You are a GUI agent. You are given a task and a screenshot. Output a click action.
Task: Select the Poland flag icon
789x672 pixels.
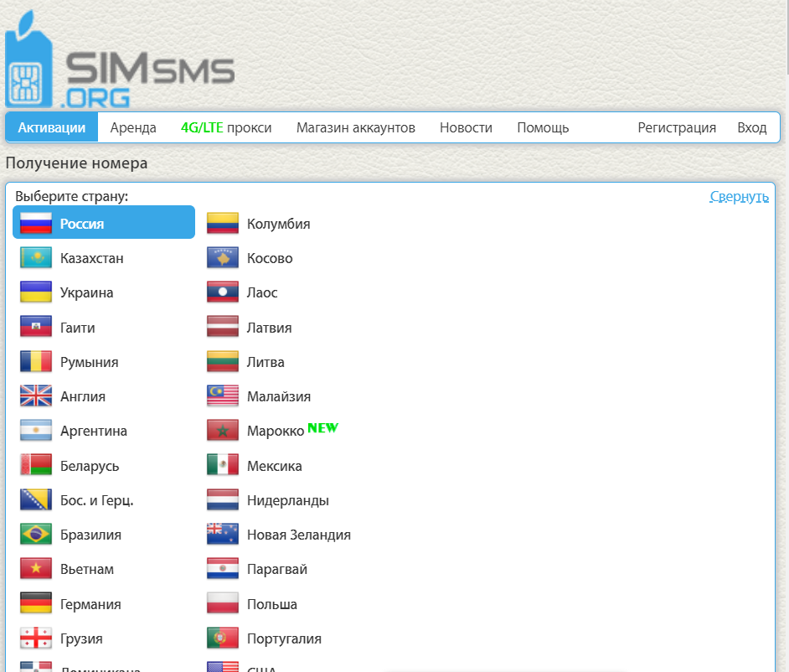(223, 603)
